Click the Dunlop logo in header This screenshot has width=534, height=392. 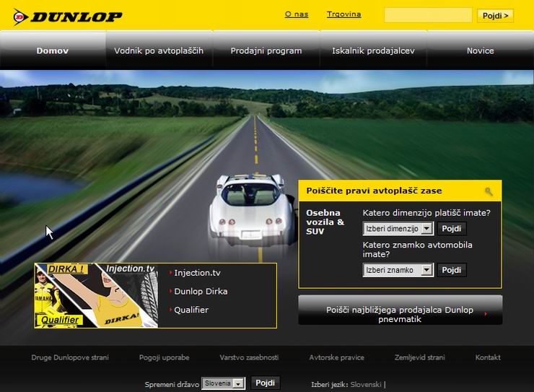67,17
